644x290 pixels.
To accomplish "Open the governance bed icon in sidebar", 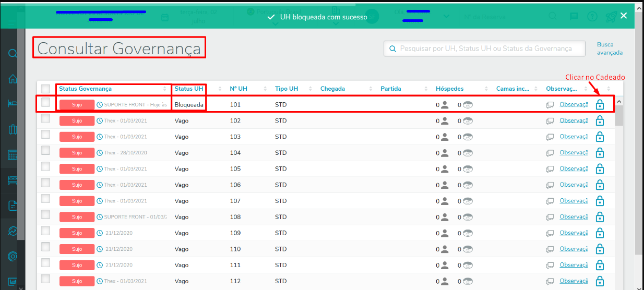I will pos(13,180).
